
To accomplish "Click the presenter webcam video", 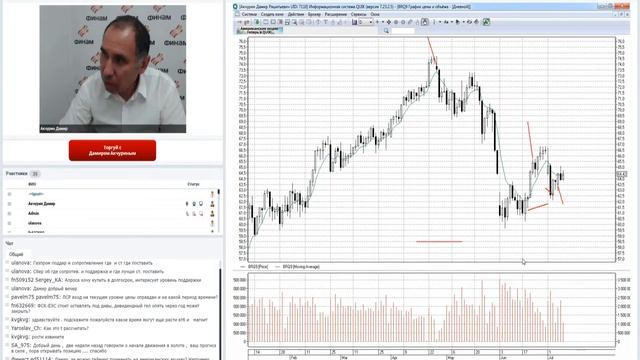I will coord(113,69).
